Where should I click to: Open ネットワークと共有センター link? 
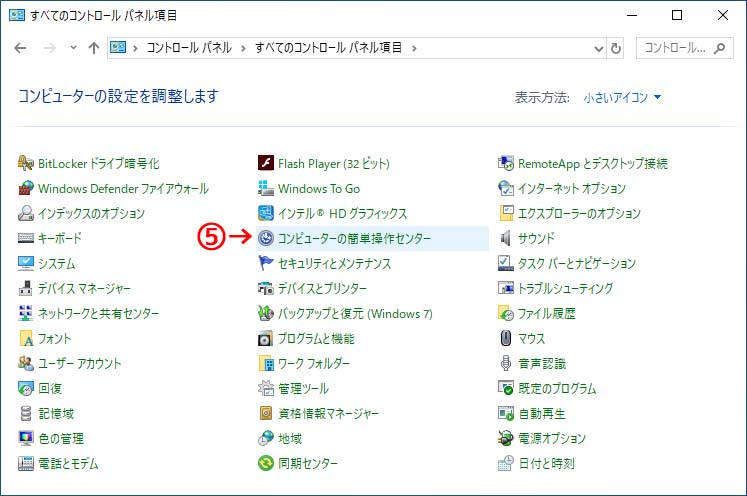click(98, 313)
